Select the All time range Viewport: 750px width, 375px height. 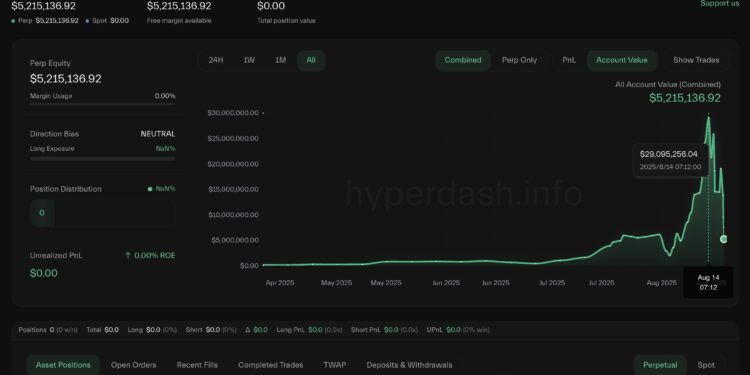311,60
